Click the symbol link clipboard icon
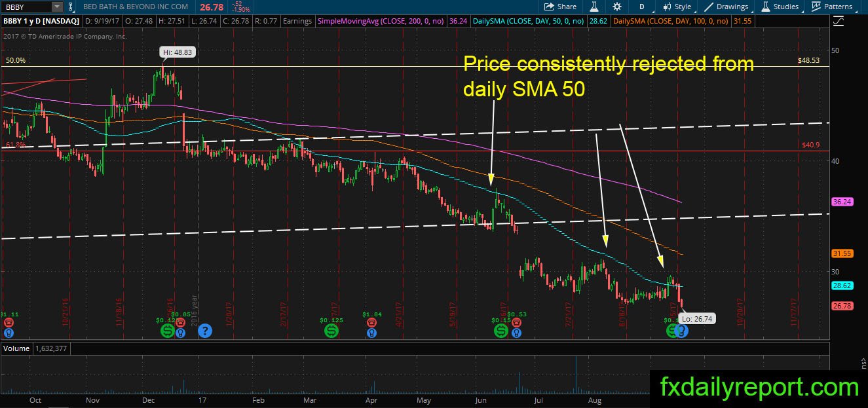868x408 pixels. point(71,7)
